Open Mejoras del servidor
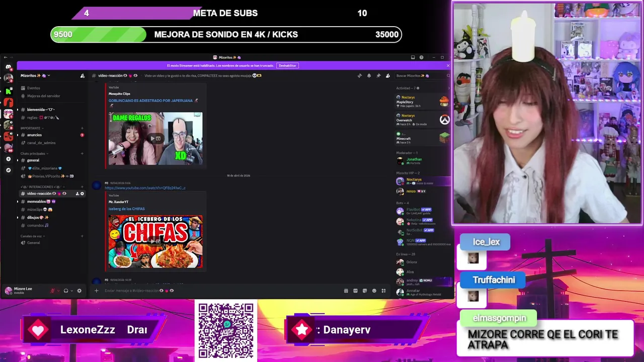This screenshot has width=644, height=362. tap(51, 96)
